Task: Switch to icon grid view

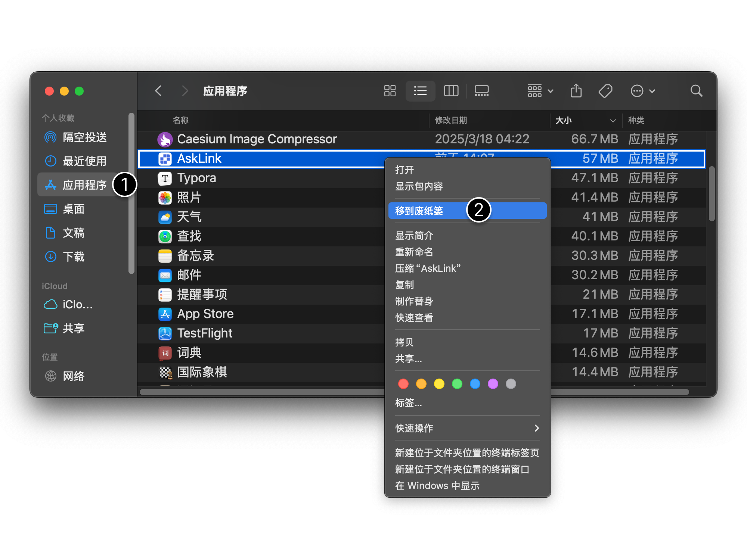Action: 390,91
